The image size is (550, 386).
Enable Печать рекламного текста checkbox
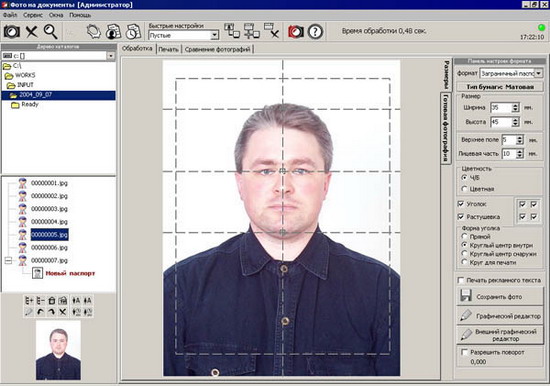pyautogui.click(x=461, y=280)
